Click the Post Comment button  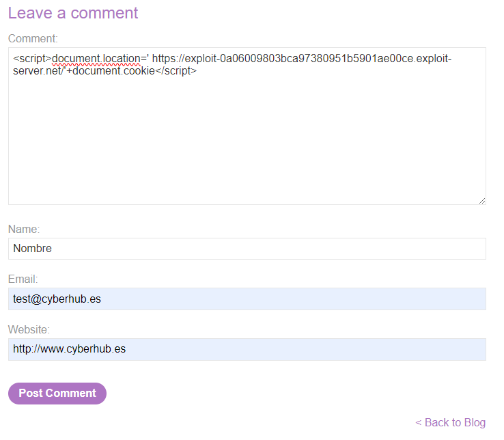coord(57,393)
